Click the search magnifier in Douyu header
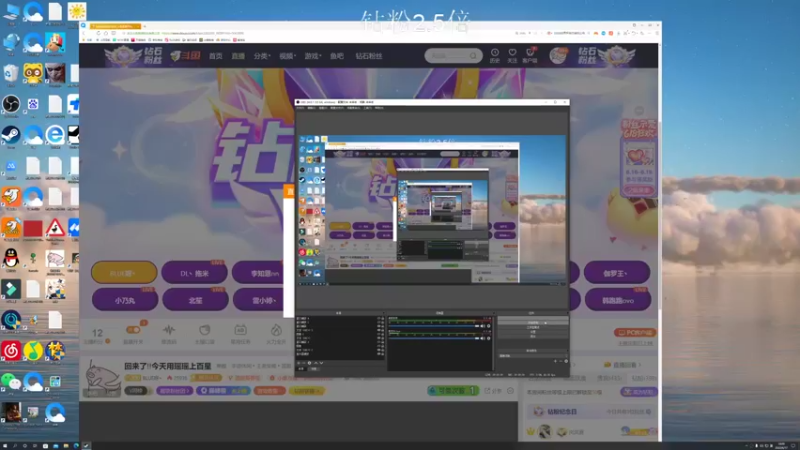This screenshot has height=450, width=800. click(x=473, y=56)
